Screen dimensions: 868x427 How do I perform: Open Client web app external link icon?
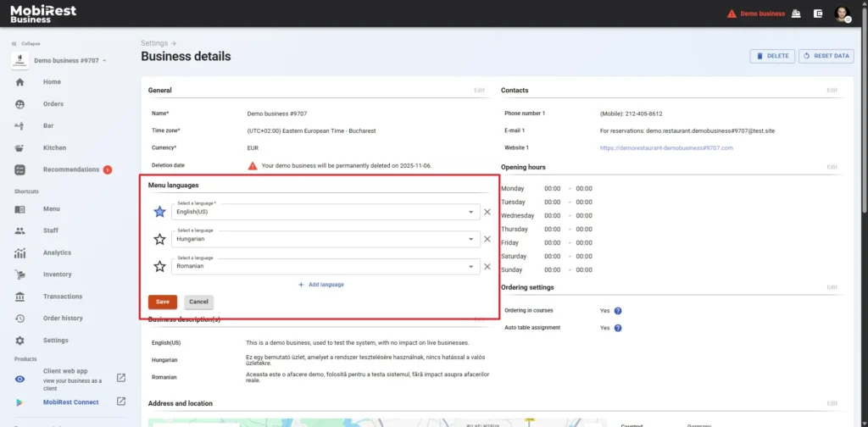click(x=121, y=378)
